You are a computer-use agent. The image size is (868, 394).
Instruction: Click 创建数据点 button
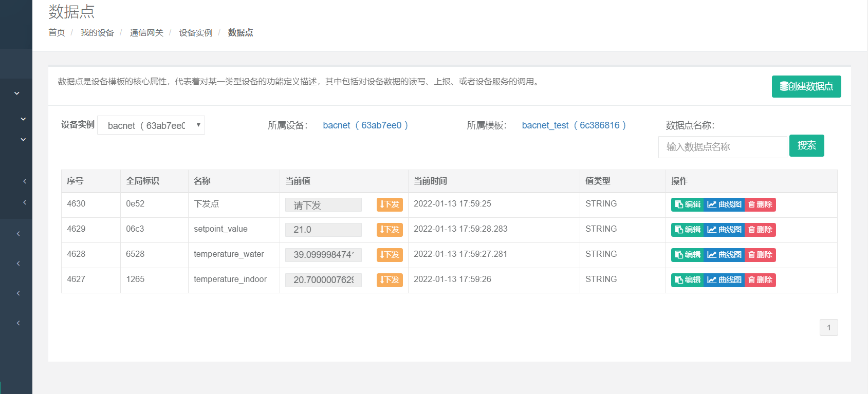(x=806, y=86)
